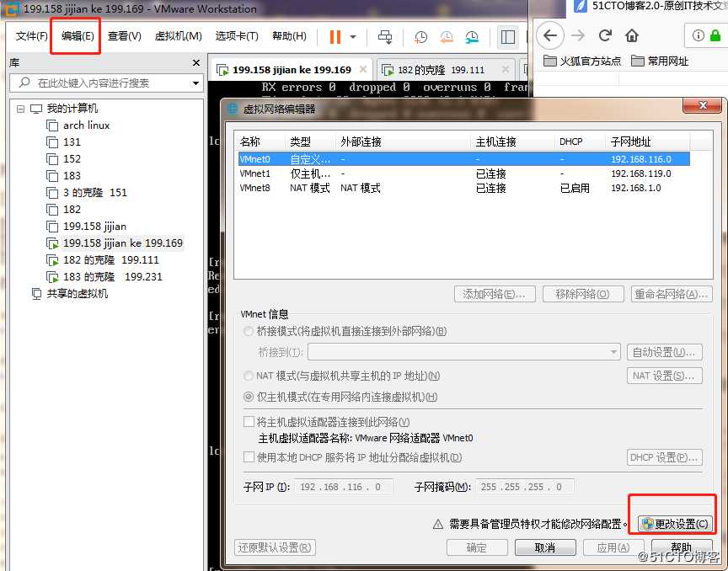The image size is (728, 571).
Task: Revert to the latest snapshot
Action: 446,36
